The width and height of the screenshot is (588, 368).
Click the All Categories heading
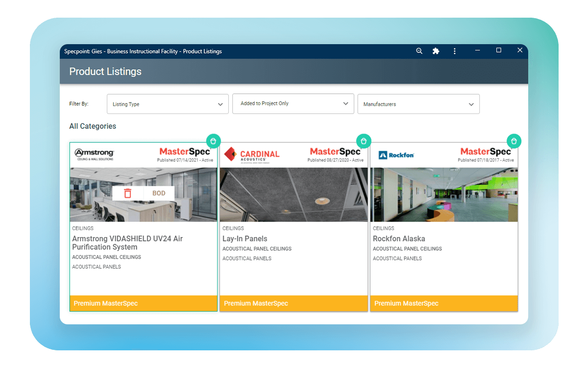pyautogui.click(x=93, y=126)
